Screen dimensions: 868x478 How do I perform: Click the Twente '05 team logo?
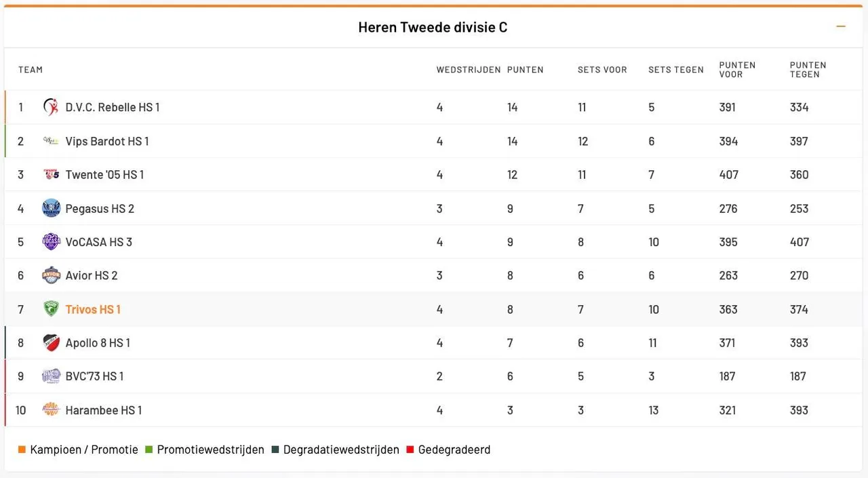click(x=51, y=175)
